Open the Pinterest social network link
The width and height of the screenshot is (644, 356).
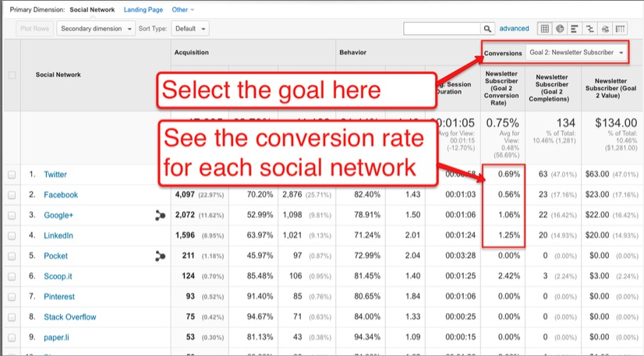59,297
